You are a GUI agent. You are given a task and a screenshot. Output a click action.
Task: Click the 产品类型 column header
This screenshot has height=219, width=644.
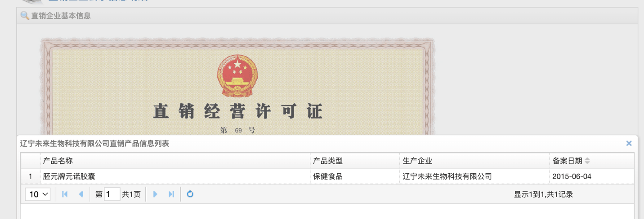[x=355, y=161]
